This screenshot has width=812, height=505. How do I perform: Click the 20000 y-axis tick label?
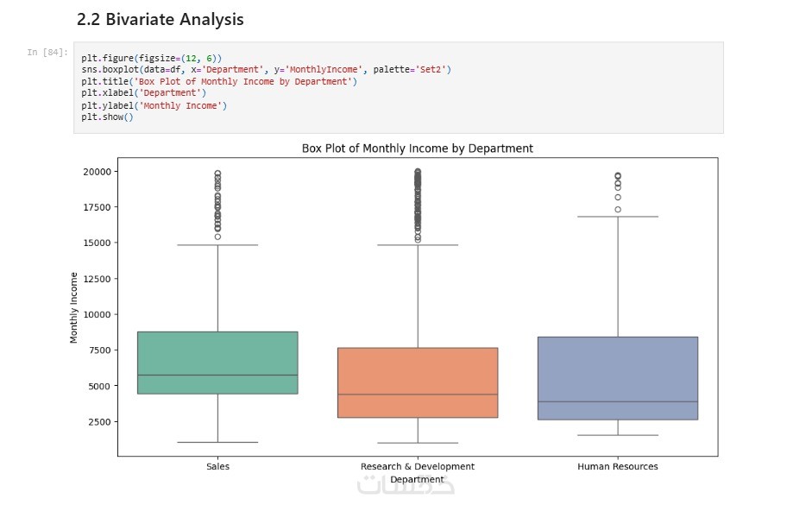coord(96,172)
